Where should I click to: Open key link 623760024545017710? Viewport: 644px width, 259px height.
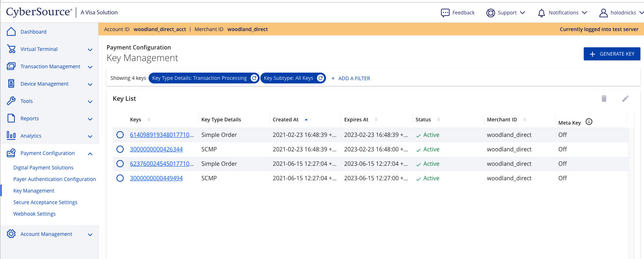(x=162, y=164)
